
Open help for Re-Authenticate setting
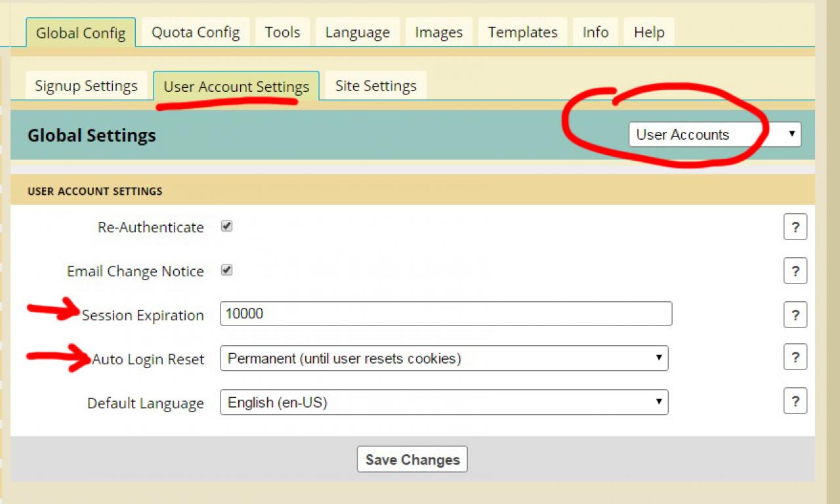(795, 228)
